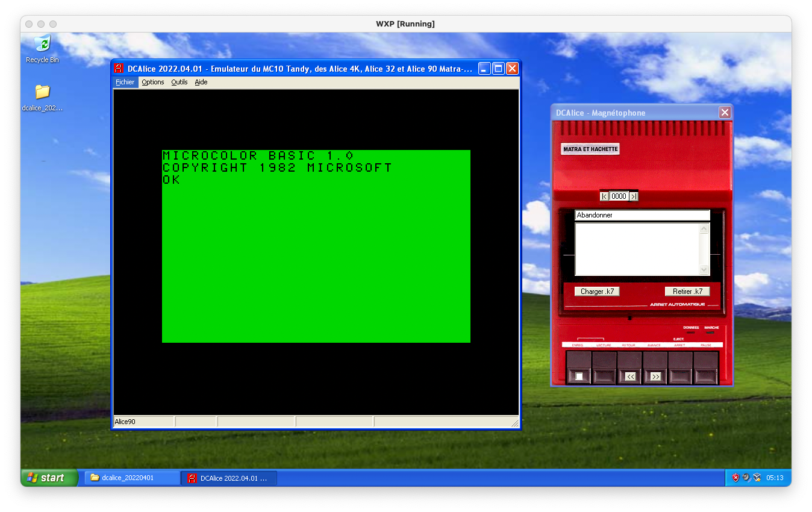The width and height of the screenshot is (812, 512).
Task: Click the LECTURE play key on the tape recorder
Action: 604,367
